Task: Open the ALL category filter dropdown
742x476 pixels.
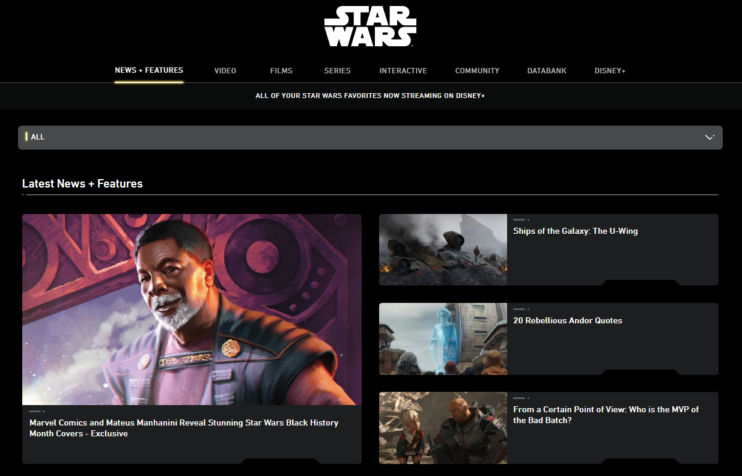Action: pyautogui.click(x=370, y=137)
